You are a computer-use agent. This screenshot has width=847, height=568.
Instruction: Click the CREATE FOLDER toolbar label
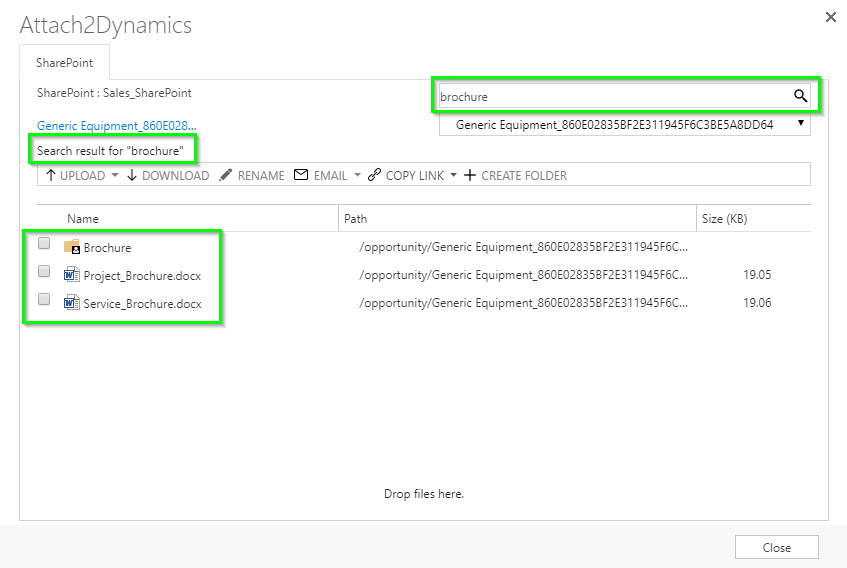(524, 175)
